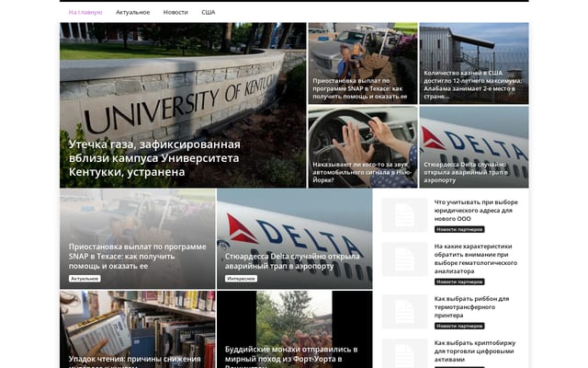This screenshot has width=588, height=368.
Task: Open small top-grid Delta stewardess emergency slide tile
Action: [474, 147]
